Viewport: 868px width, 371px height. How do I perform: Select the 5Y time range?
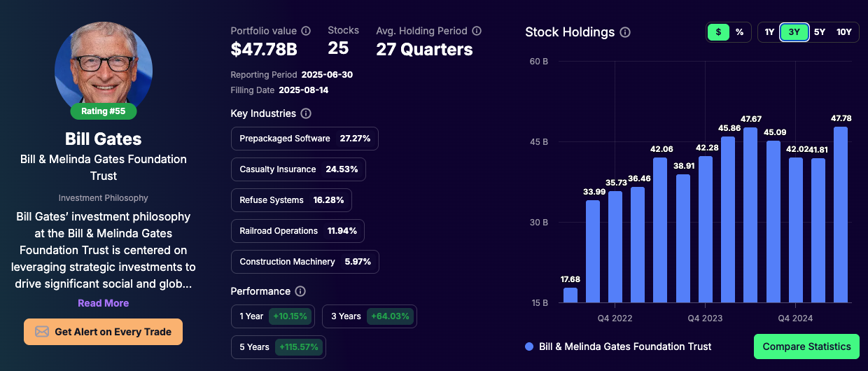click(x=820, y=32)
